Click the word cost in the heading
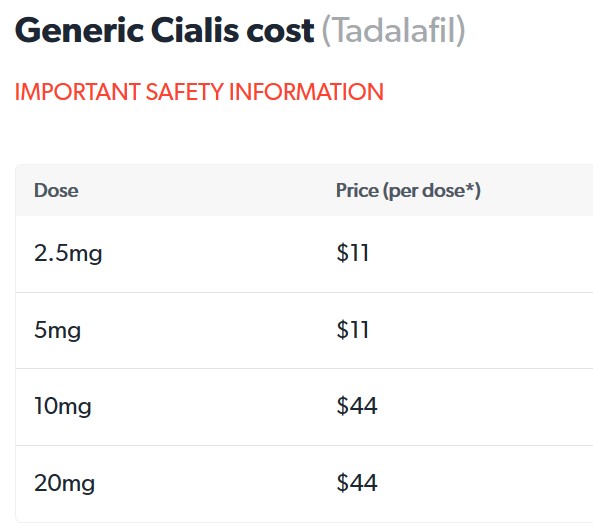Screen dimensions: 593x526 coord(280,32)
